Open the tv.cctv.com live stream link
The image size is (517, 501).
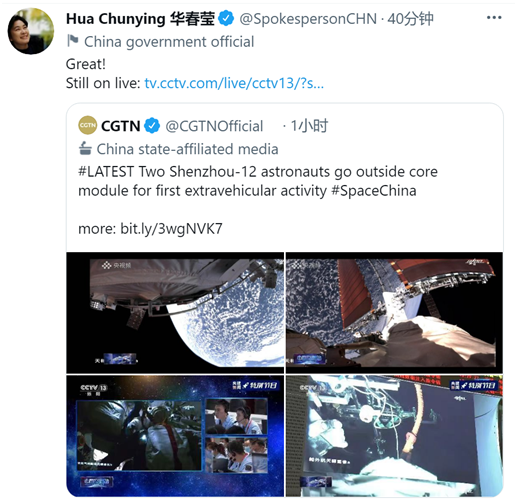(234, 83)
